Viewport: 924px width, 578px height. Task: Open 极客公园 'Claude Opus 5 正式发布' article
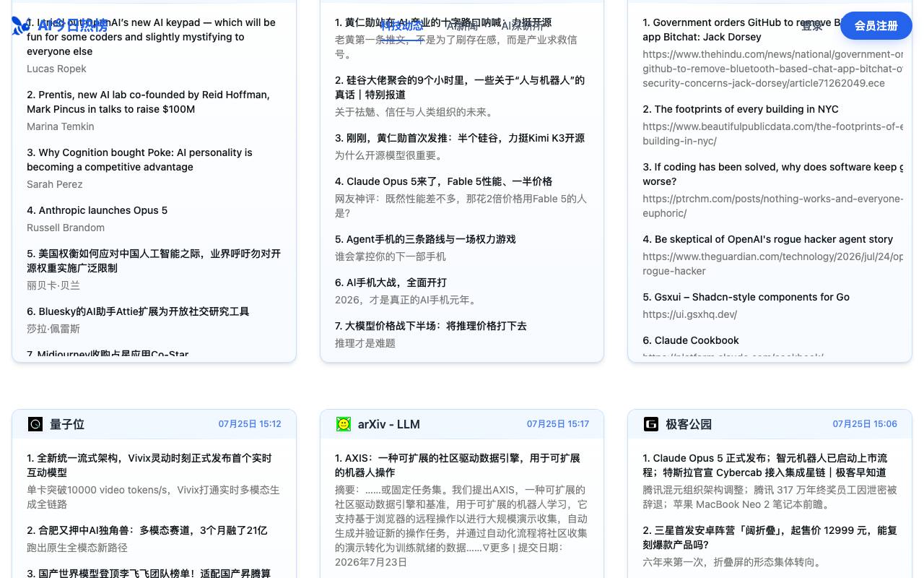(x=765, y=465)
